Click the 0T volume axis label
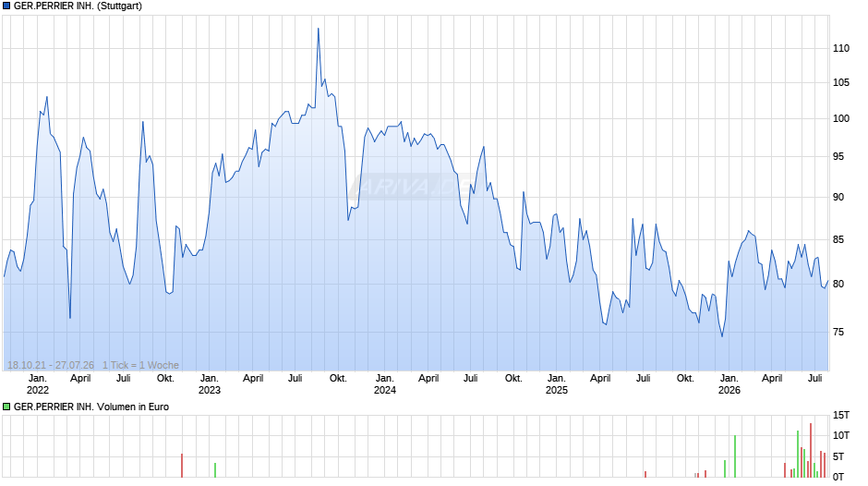868x486 pixels. pos(838,477)
